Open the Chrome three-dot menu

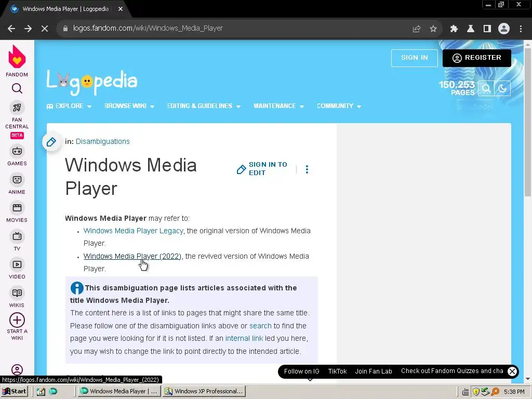click(521, 29)
